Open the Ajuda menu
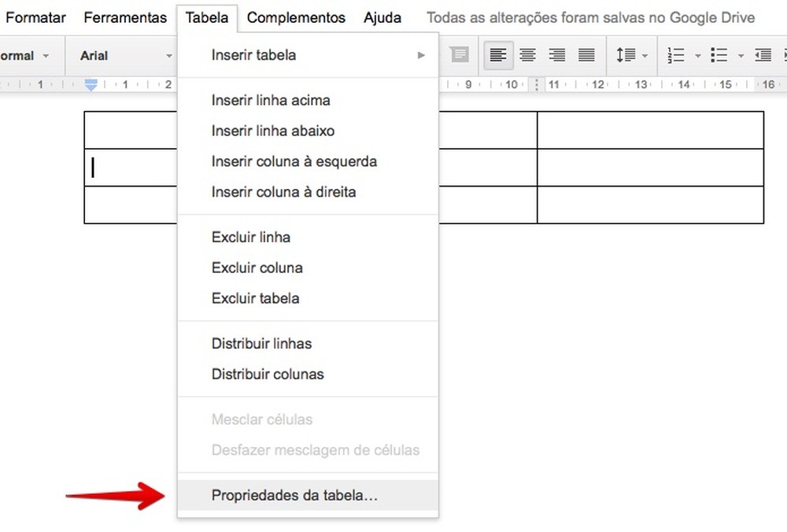Screen dimensions: 787x532 382,17
